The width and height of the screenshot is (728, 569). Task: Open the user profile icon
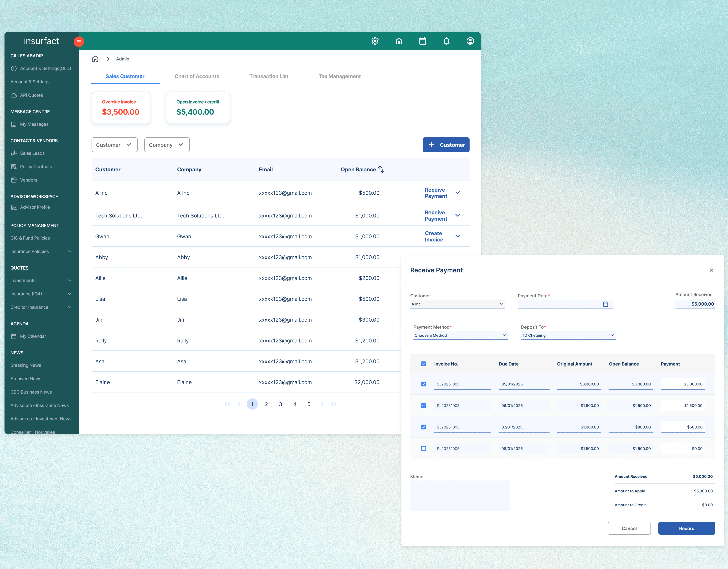coord(470,41)
